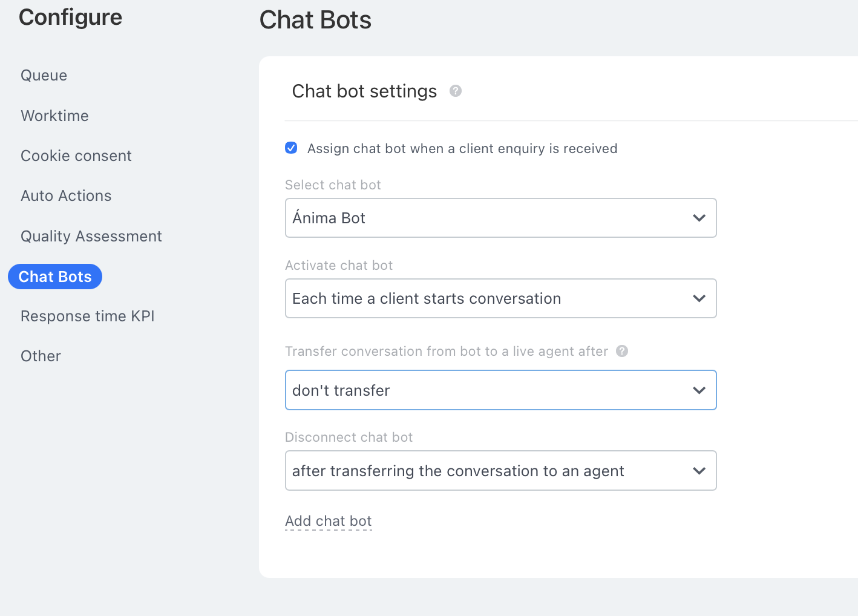This screenshot has width=858, height=616.
Task: Click the Chat bot settings section heading
Action: 364,91
